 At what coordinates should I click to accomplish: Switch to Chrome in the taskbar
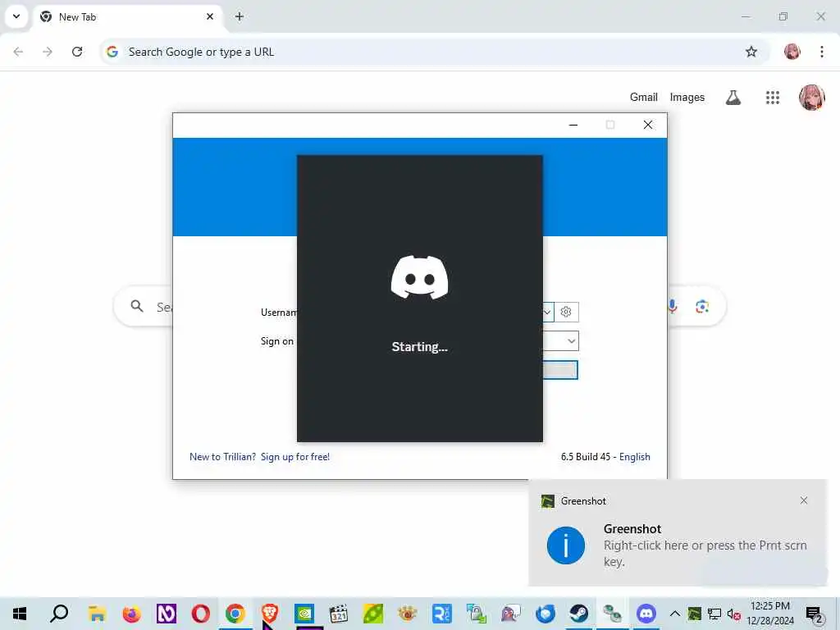[235, 614]
